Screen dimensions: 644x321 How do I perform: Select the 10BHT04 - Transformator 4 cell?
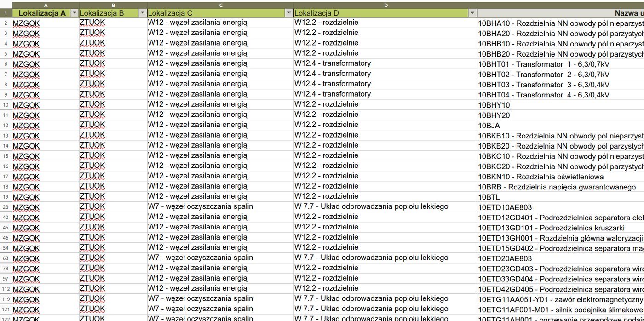pos(560,95)
